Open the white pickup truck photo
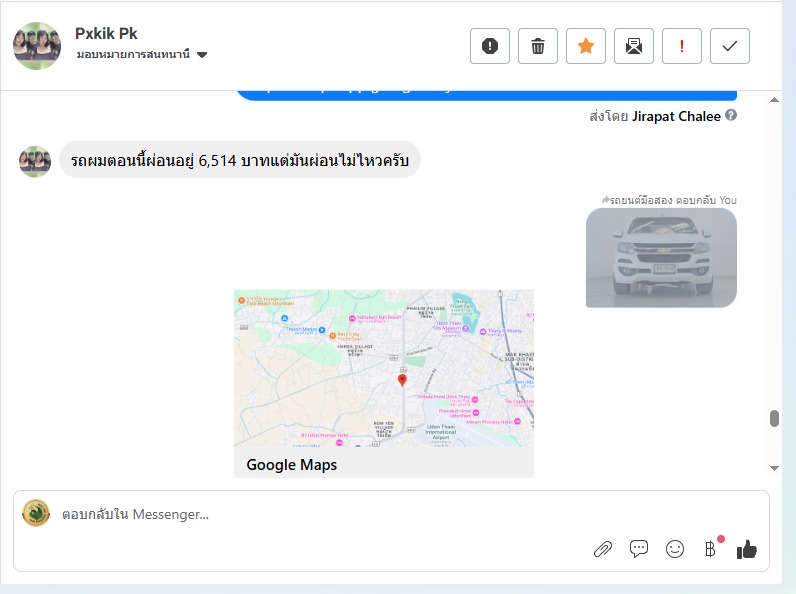This screenshot has height=594, width=796. (x=661, y=257)
